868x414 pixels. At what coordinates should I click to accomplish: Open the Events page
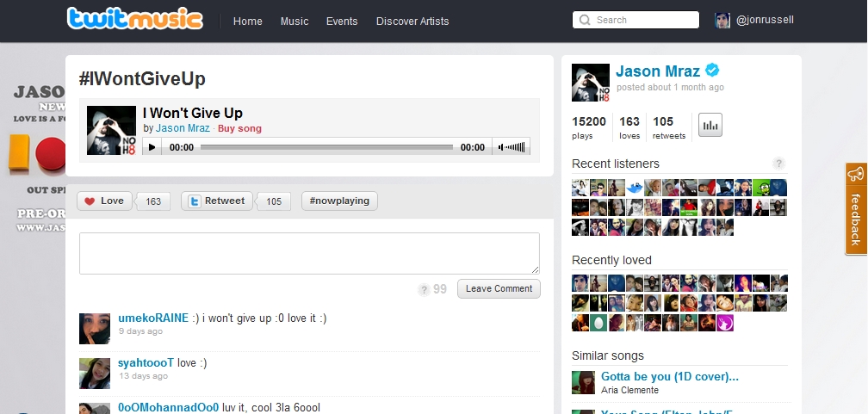point(342,21)
